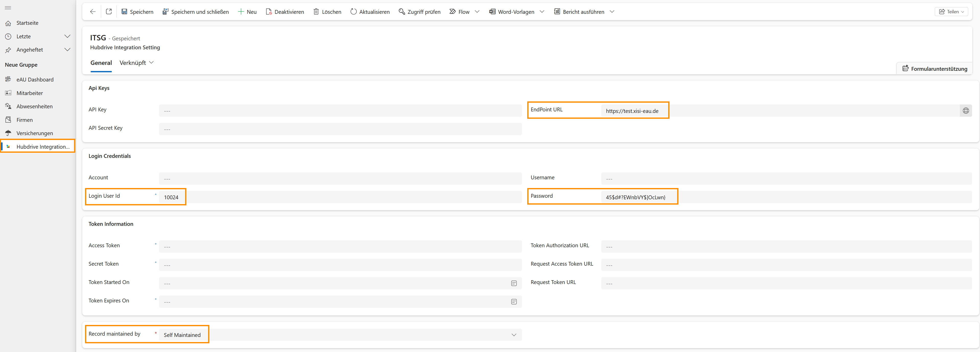
Task: Click Aktualisieren refresh icon
Action: 353,12
